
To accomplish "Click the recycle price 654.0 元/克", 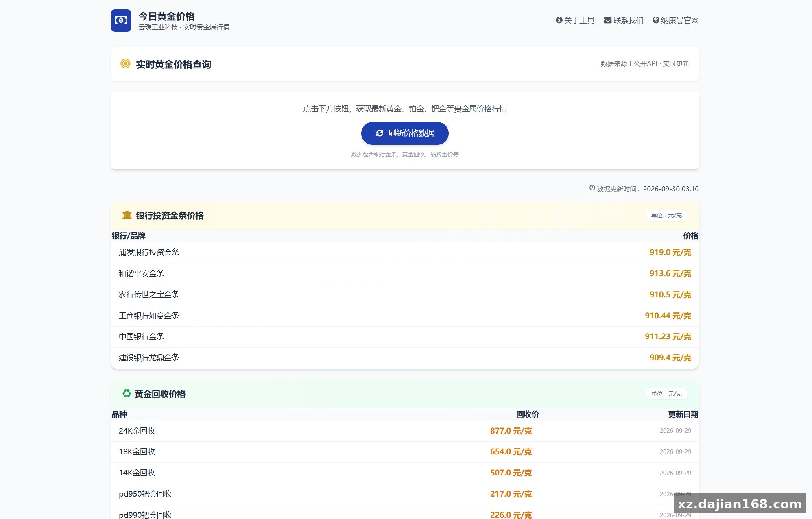I will 511,452.
